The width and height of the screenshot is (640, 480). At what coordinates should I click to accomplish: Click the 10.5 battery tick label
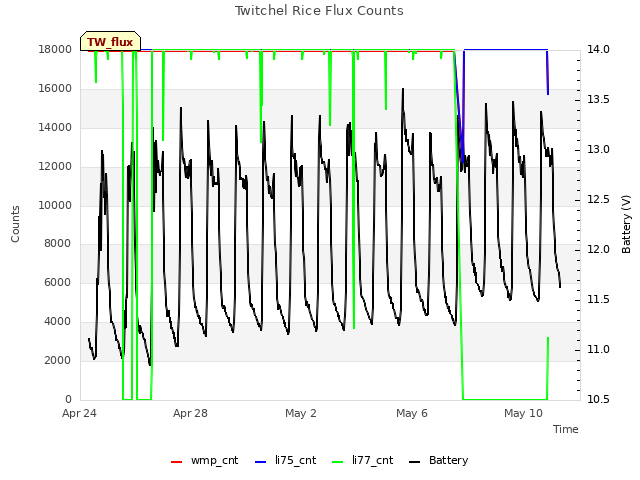598,400
